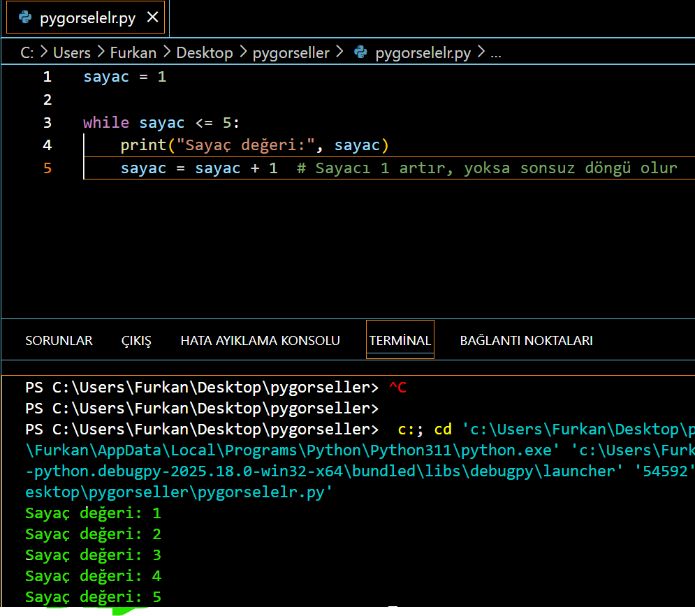Select the TERMİNAL panel tab
This screenshot has width=695, height=616.
point(400,341)
